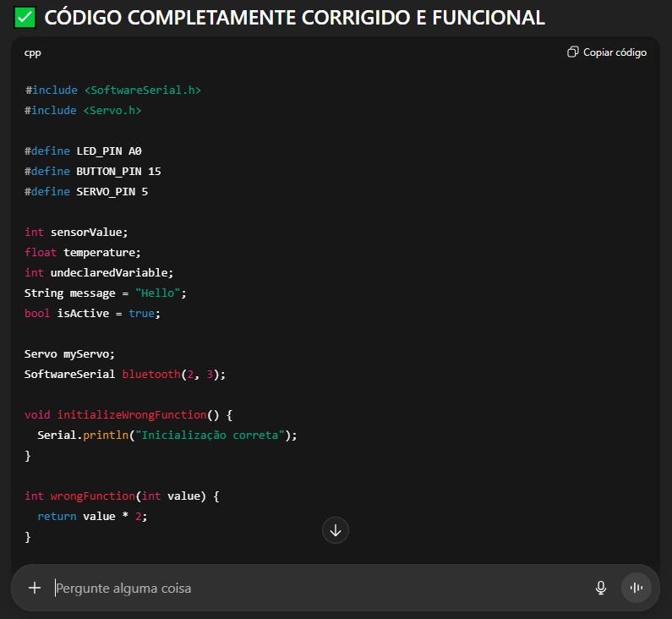Screen dimensions: 672x619
Task: Start dictation with the microphone icon
Action: click(601, 588)
